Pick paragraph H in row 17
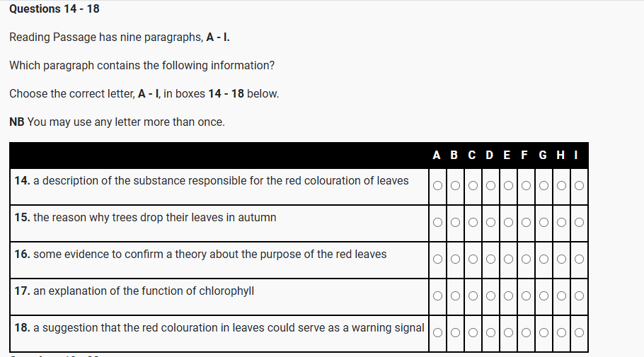Image resolution: width=644 pixels, height=357 pixels. [x=561, y=296]
